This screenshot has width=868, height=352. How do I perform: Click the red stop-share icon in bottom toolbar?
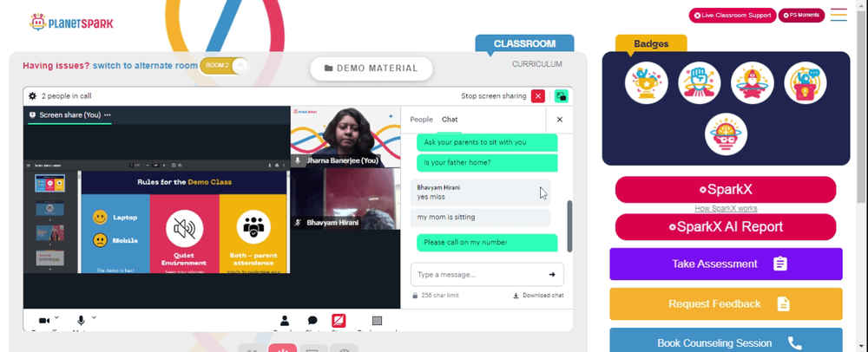[339, 321]
